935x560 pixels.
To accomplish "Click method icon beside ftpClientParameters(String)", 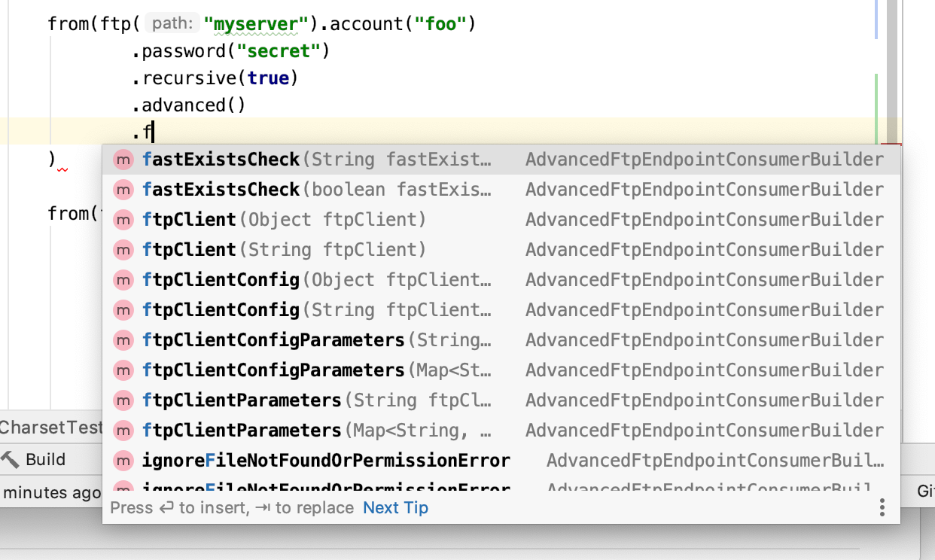I will 123,400.
